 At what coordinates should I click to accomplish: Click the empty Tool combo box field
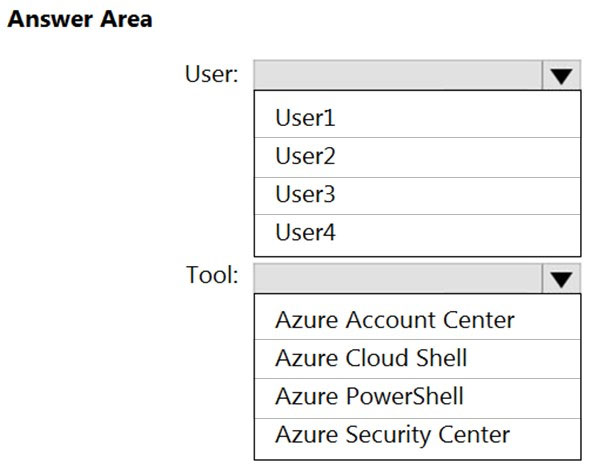coord(398,278)
